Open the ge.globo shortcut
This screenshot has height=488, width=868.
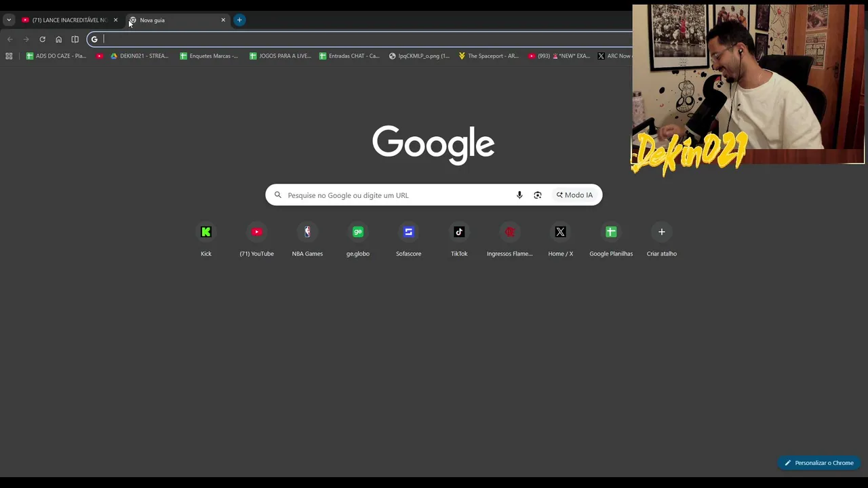[x=358, y=240]
